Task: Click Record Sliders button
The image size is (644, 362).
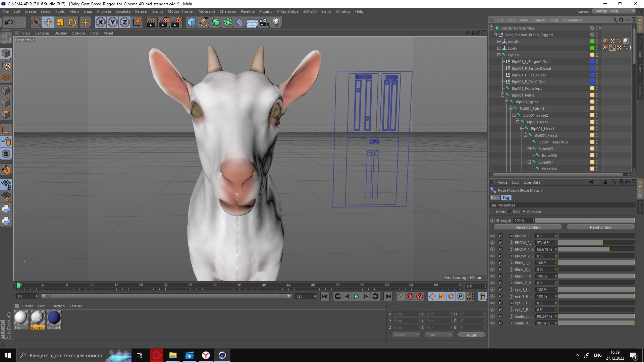Action: (x=528, y=227)
